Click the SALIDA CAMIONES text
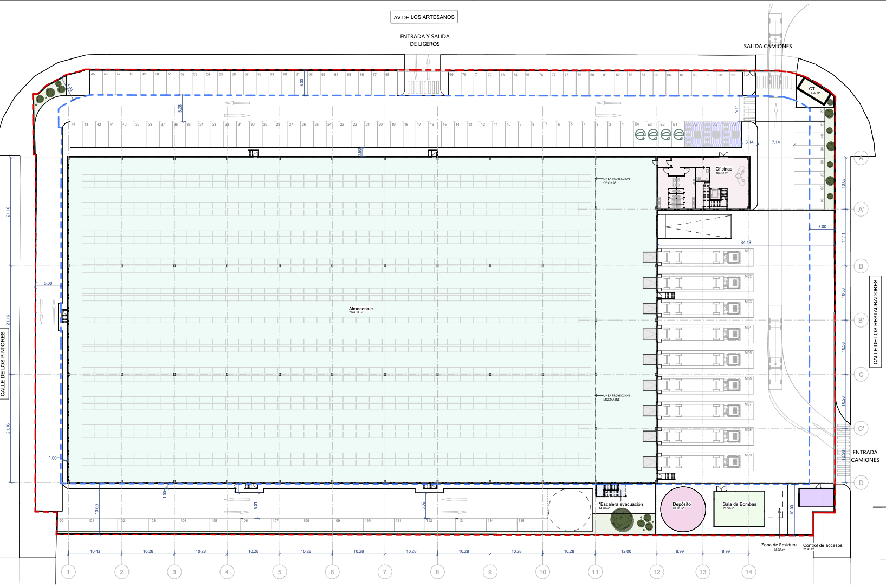The width and height of the screenshot is (886, 588). (767, 47)
